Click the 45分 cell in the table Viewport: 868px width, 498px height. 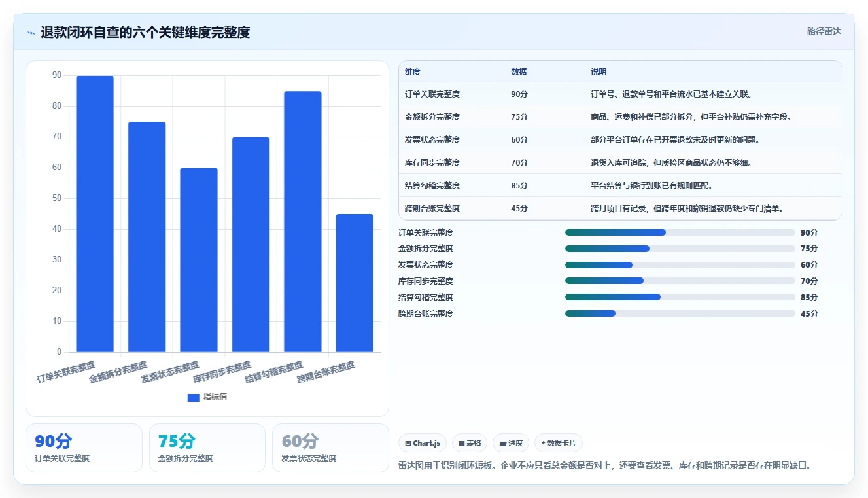point(519,209)
